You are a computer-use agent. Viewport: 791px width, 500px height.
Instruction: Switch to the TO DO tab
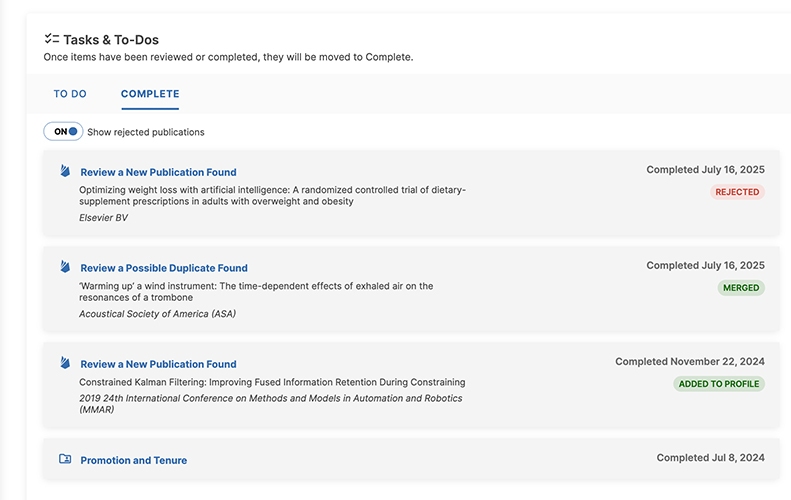tap(70, 94)
